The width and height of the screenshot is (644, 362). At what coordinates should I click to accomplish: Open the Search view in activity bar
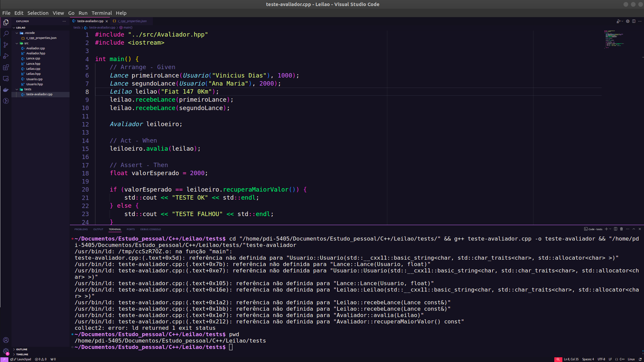coord(6,34)
